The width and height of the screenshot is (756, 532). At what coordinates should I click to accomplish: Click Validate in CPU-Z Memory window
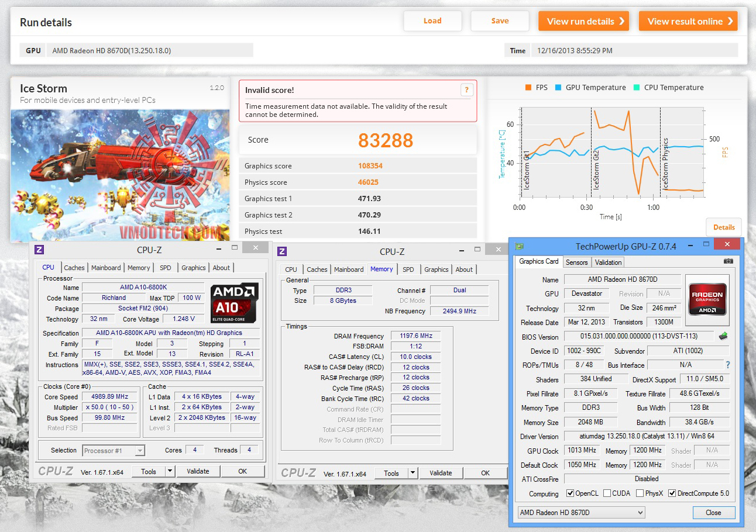441,473
